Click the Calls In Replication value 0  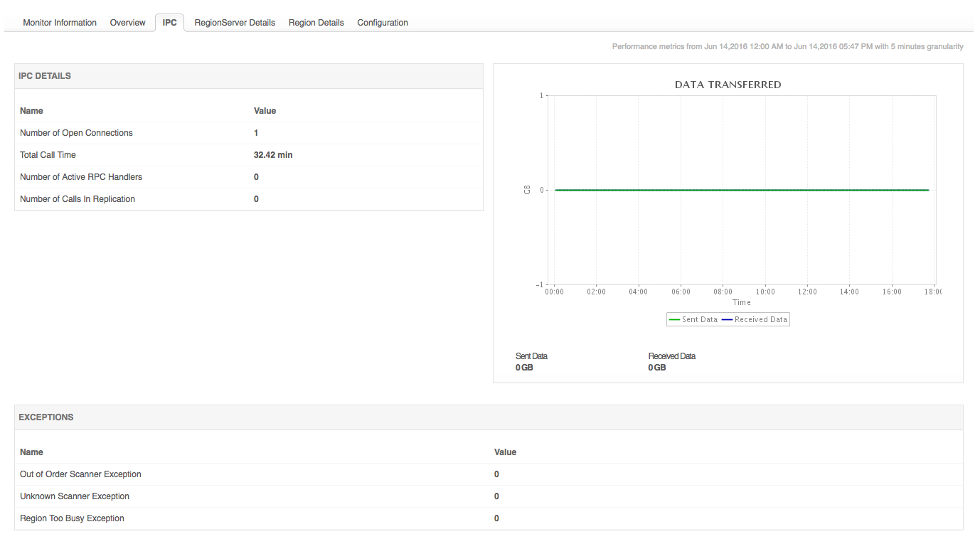coord(256,199)
